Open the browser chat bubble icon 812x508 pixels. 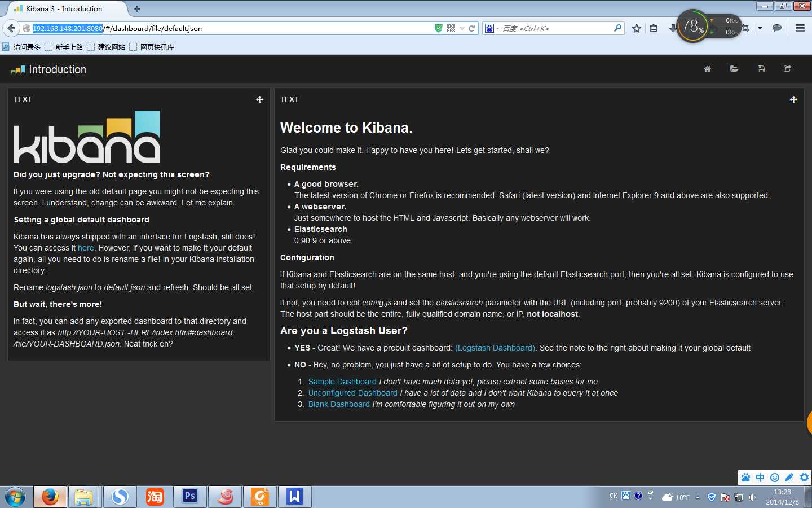click(777, 28)
